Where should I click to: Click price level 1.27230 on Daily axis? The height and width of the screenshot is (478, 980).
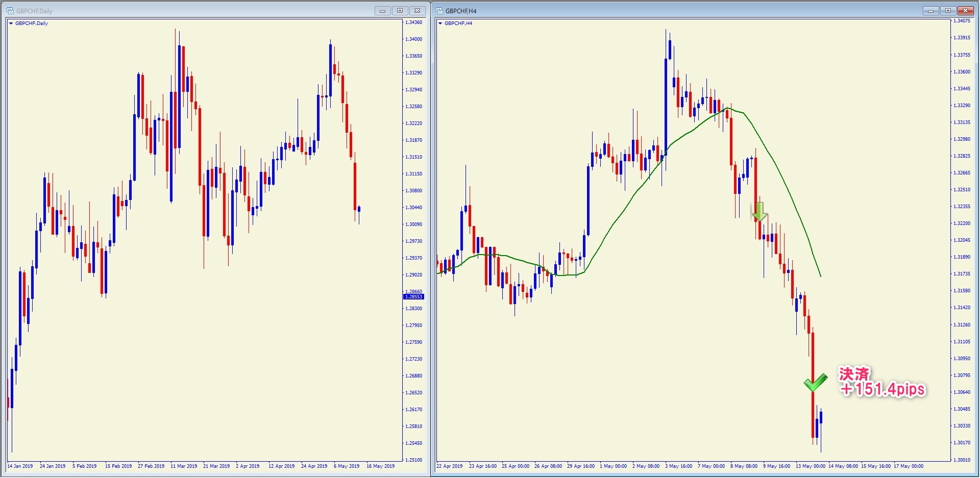tap(414, 359)
